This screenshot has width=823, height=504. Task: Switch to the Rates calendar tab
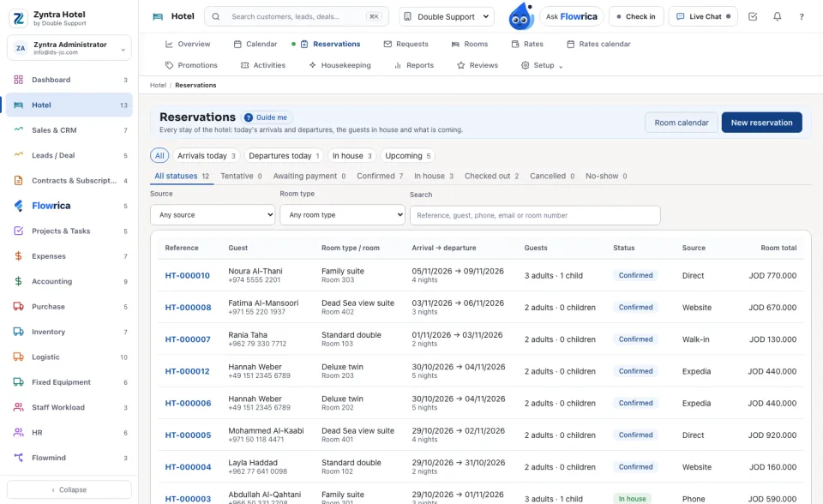pos(598,44)
